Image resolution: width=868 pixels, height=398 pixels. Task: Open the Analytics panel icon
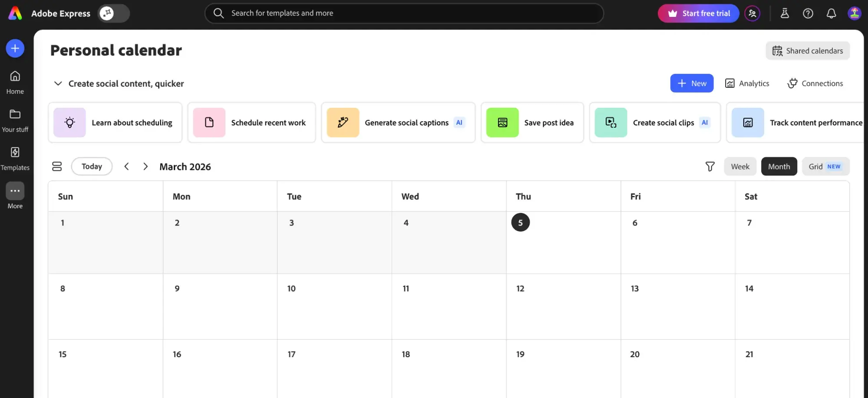tap(730, 83)
